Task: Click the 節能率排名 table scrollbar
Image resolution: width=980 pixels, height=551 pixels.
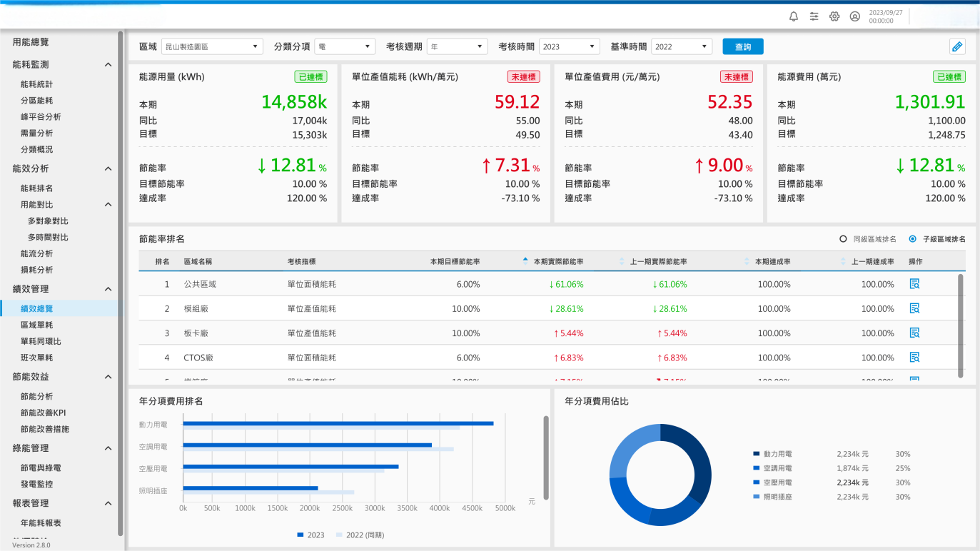Action: (x=961, y=325)
